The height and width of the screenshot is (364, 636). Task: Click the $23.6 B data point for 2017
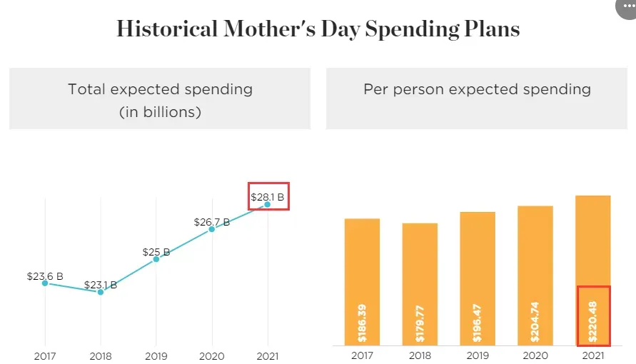pyautogui.click(x=45, y=283)
